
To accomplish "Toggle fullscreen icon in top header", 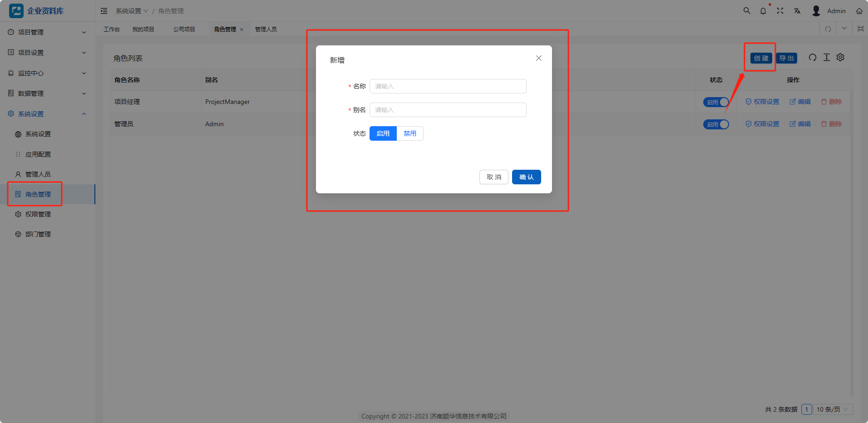I will point(780,10).
